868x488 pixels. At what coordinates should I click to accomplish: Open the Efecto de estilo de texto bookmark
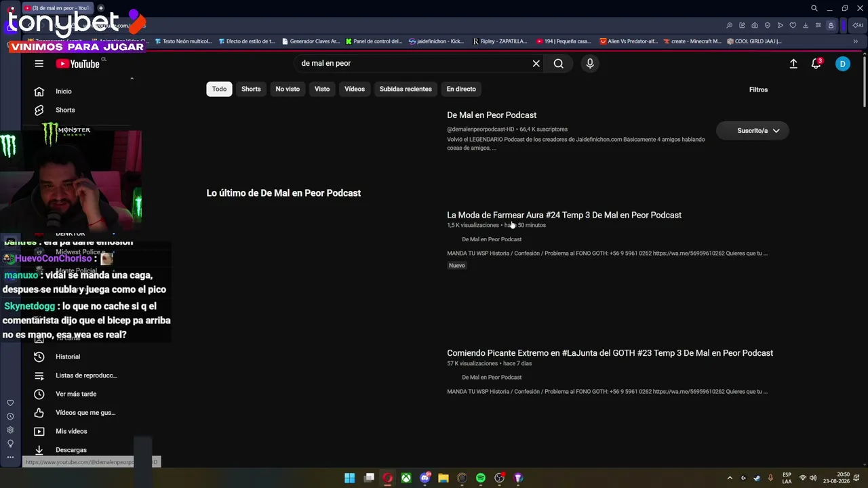coord(246,41)
